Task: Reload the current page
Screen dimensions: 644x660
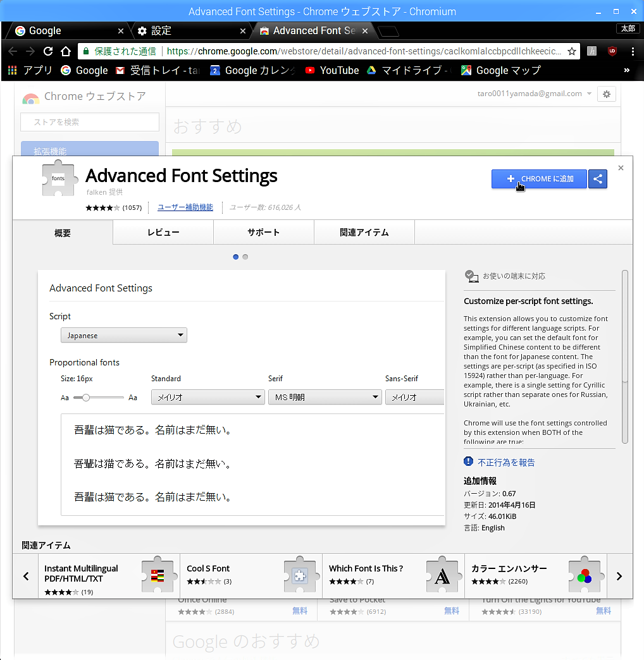Action: (x=48, y=51)
